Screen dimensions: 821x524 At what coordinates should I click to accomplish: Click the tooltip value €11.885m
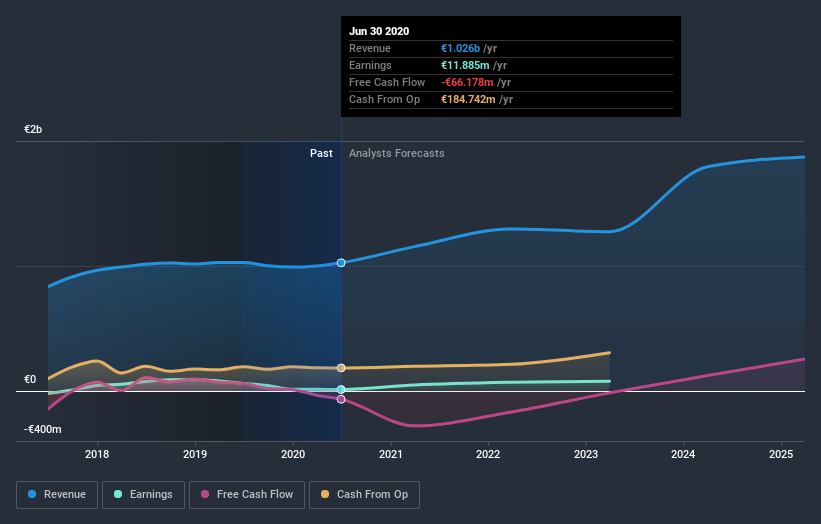pyautogui.click(x=465, y=65)
